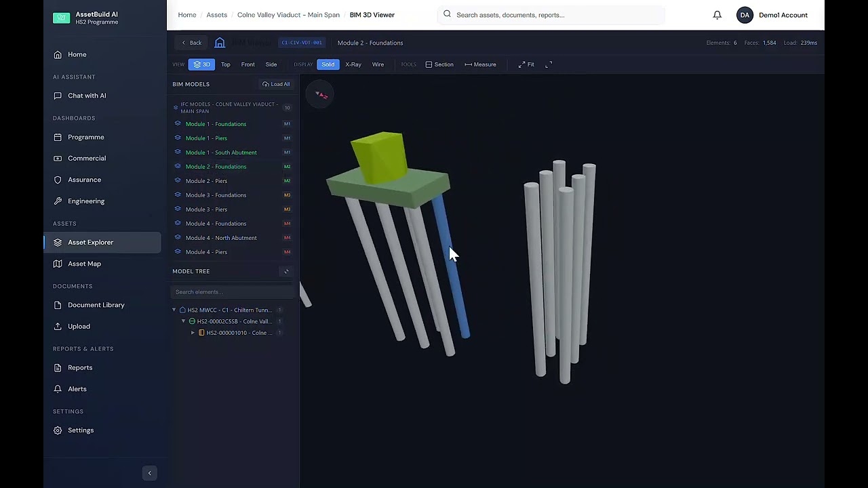The image size is (868, 488).
Task: Set display mode to Wire
Action: pos(378,64)
